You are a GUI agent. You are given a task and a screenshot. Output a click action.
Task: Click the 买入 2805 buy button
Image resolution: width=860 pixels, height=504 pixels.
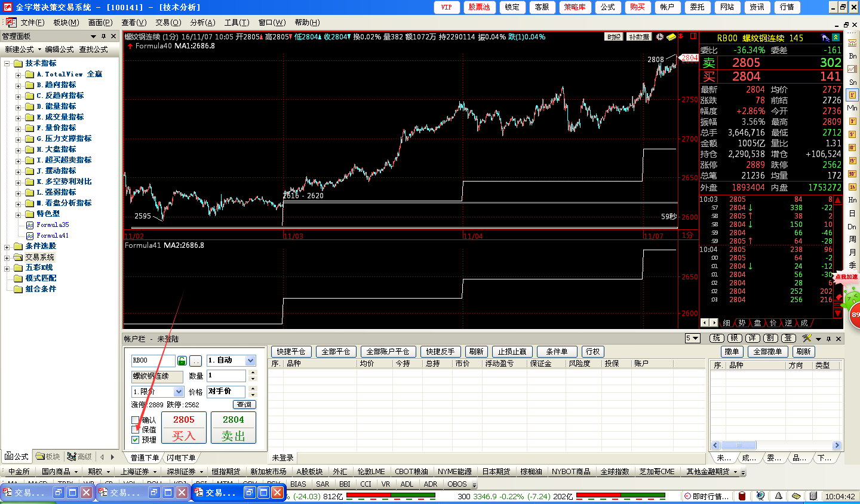pos(184,428)
